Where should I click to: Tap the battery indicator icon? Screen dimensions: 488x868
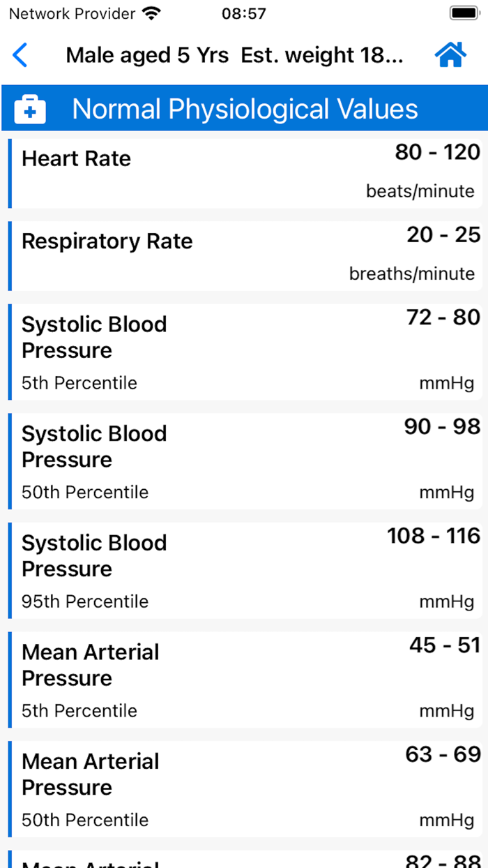462,12
